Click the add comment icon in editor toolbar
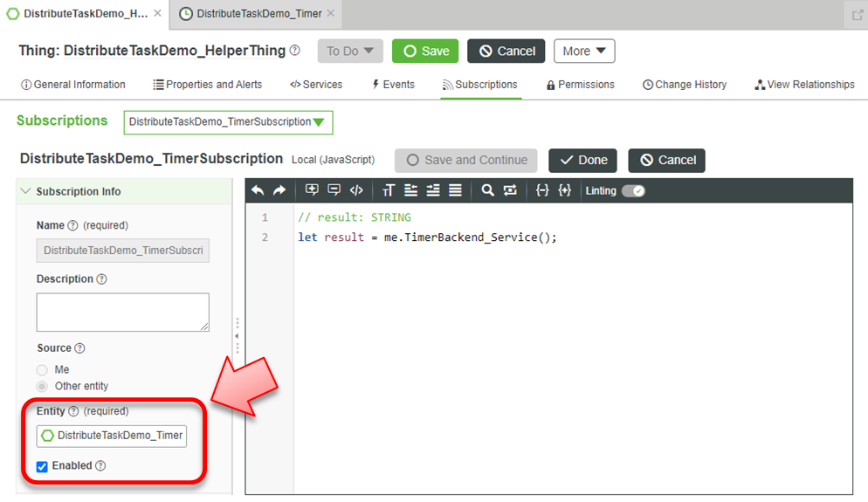The image size is (868, 502). tap(312, 190)
